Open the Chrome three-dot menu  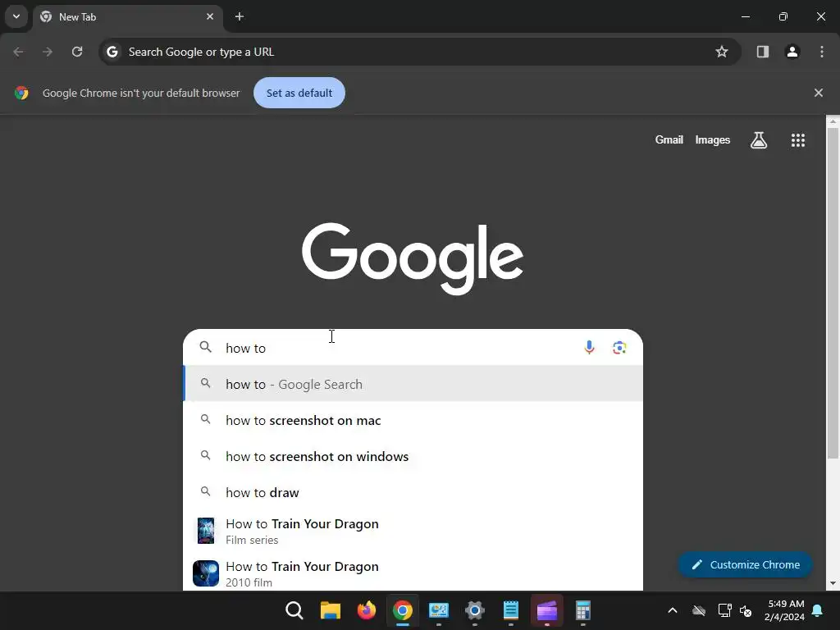pos(822,52)
